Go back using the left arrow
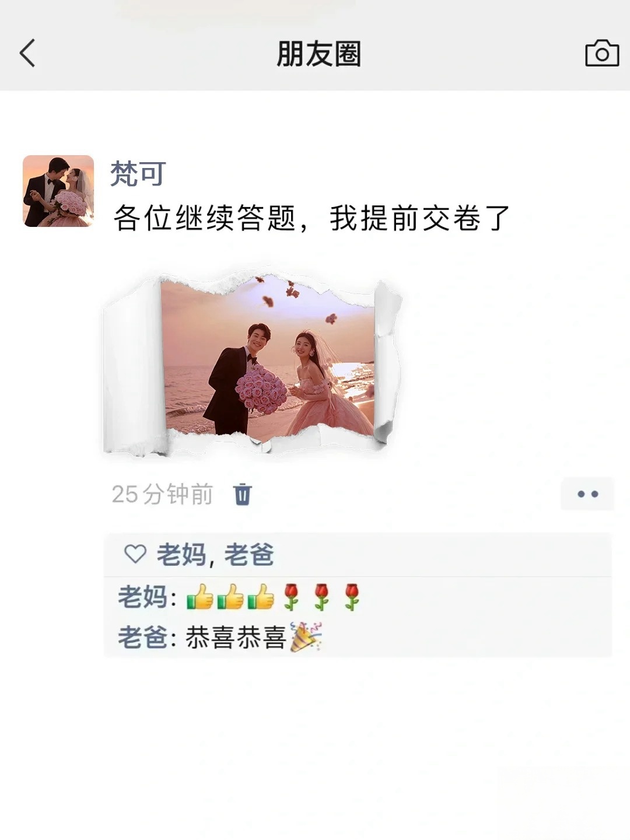Screen dimensions: 630x840 pos(27,53)
